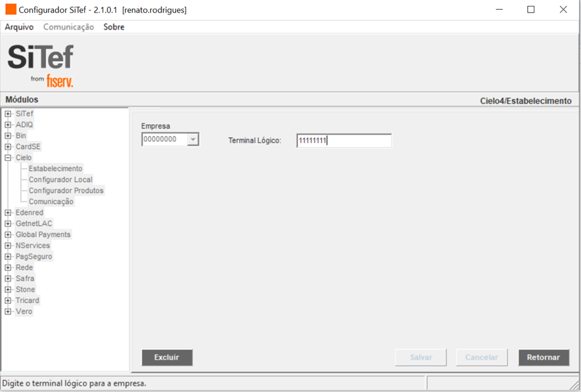Open the Sobre menu
The width and height of the screenshot is (581, 392).
114,27
